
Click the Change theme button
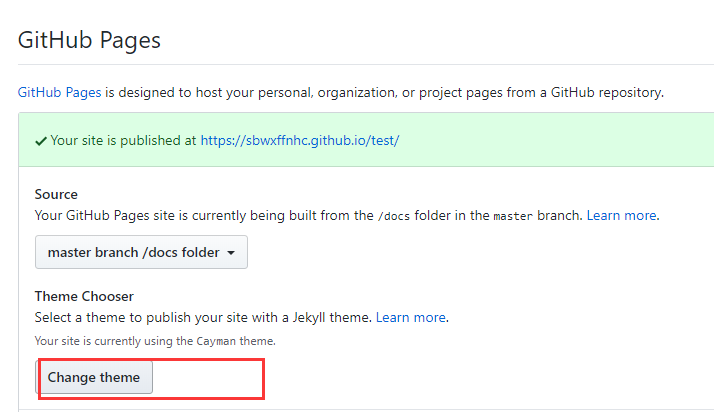click(x=95, y=377)
